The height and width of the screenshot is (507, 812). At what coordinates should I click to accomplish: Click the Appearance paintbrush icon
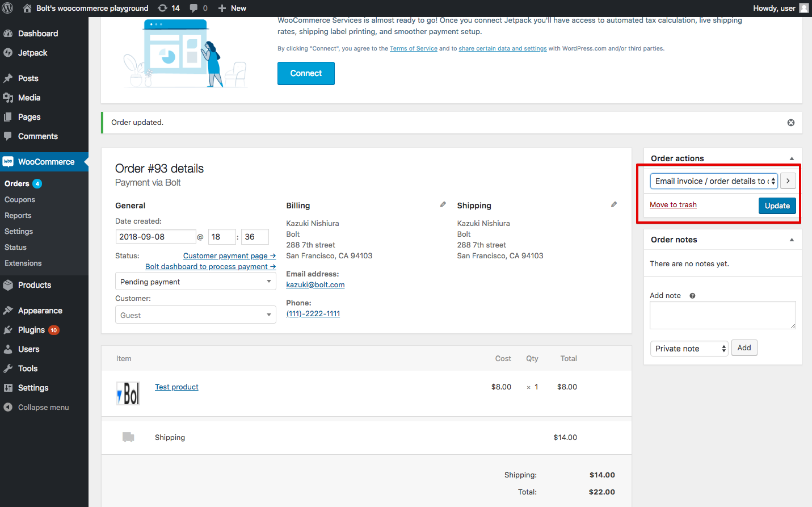(x=8, y=311)
